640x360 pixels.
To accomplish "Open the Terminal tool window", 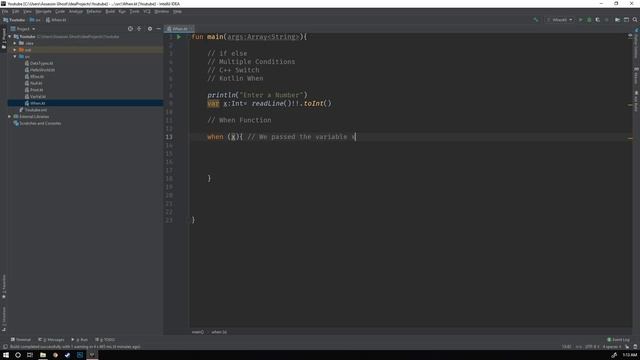I will click(21, 340).
